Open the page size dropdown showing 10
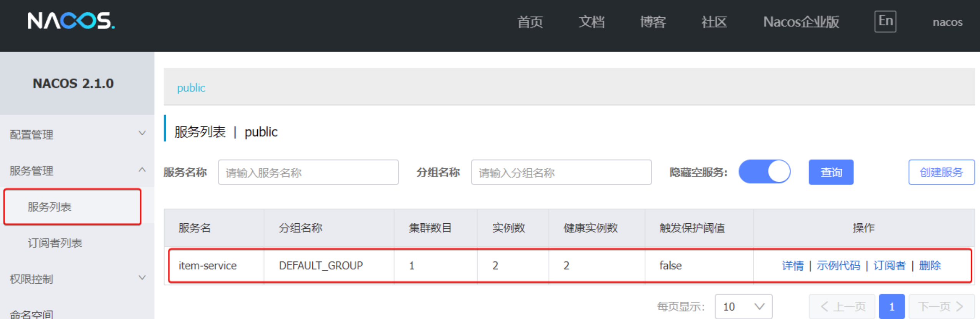This screenshot has height=319, width=980. [x=743, y=306]
